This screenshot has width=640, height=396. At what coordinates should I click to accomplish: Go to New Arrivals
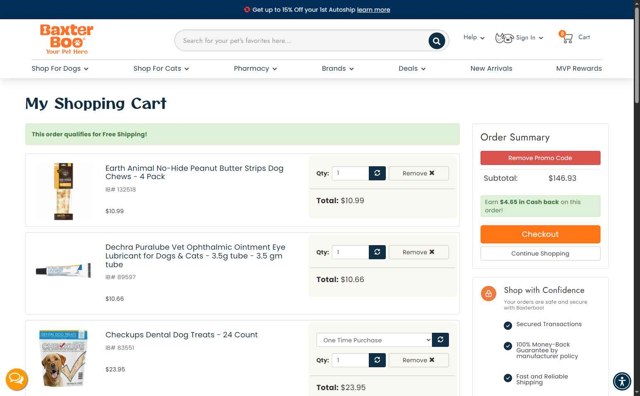coord(491,69)
